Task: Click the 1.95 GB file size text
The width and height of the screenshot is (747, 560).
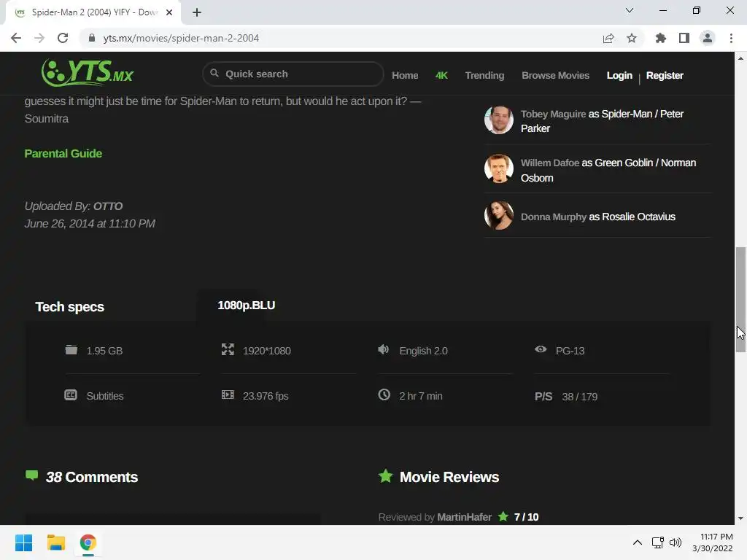Action: click(x=104, y=351)
